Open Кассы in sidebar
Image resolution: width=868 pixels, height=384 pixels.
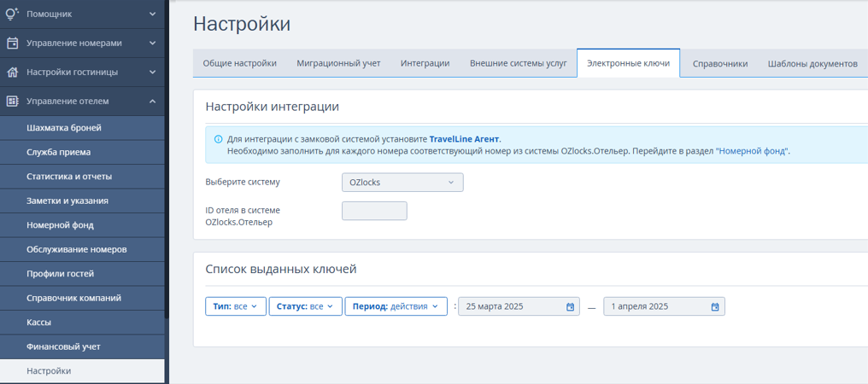[x=83, y=322]
